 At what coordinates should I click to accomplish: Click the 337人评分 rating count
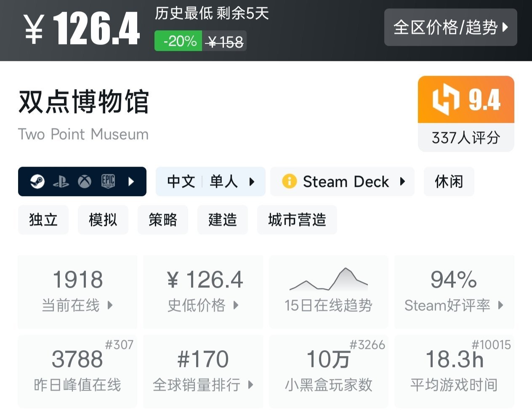[466, 138]
